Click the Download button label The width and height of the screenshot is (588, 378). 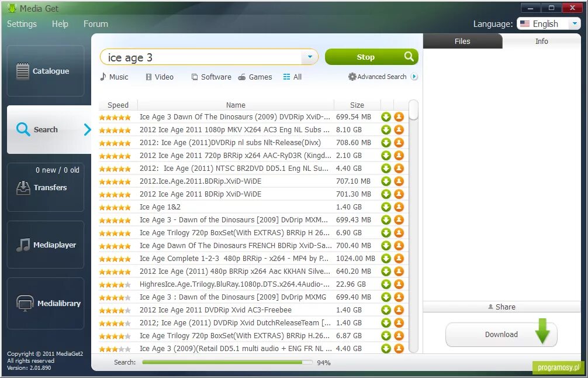pyautogui.click(x=501, y=335)
